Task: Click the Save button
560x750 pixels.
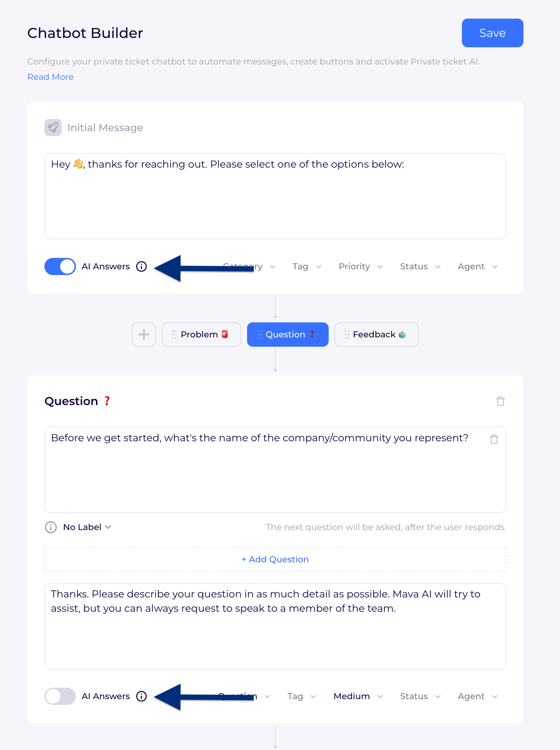Action: click(492, 33)
